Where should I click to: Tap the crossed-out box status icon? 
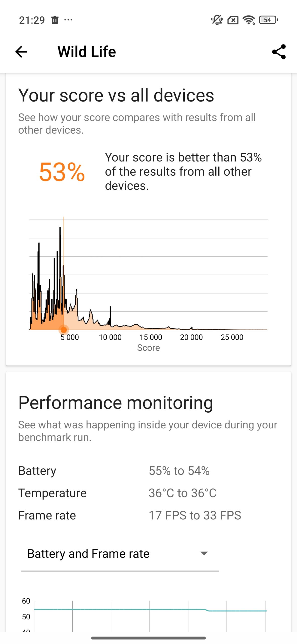click(x=233, y=20)
